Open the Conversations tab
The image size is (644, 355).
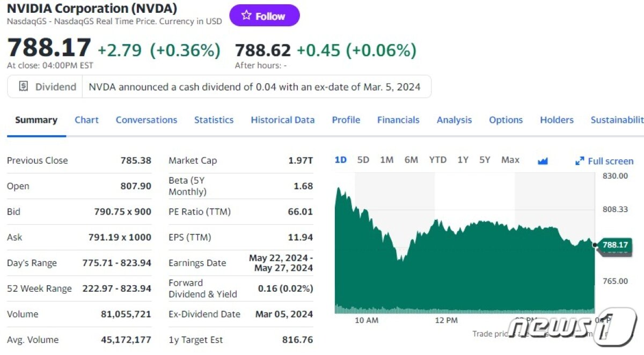[146, 120]
